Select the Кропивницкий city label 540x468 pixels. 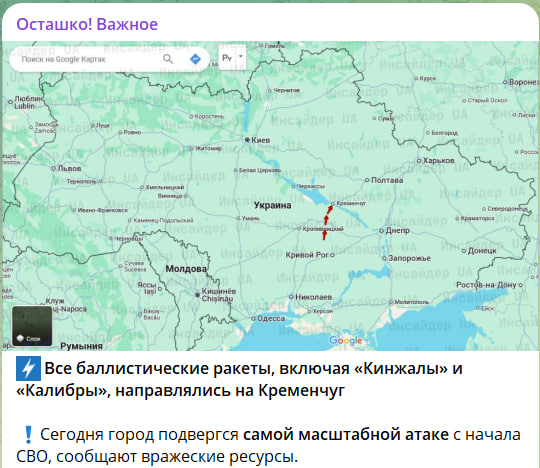click(323, 229)
